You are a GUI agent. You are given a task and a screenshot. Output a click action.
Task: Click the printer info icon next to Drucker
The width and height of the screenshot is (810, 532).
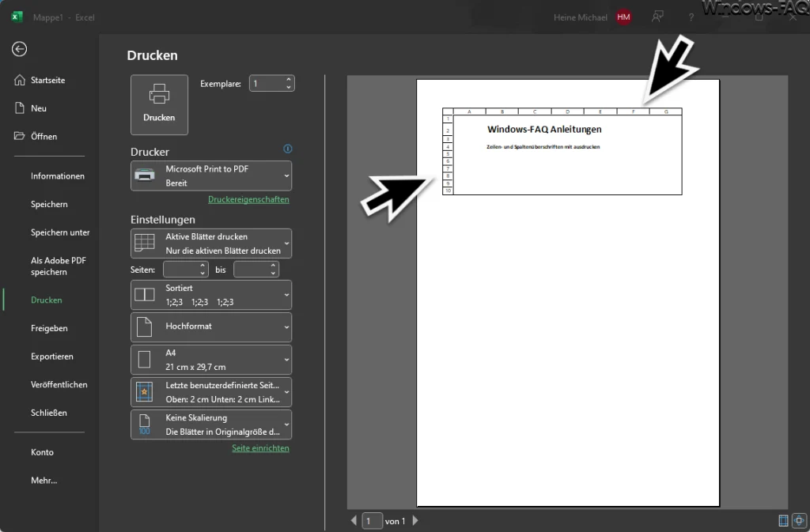click(x=288, y=149)
